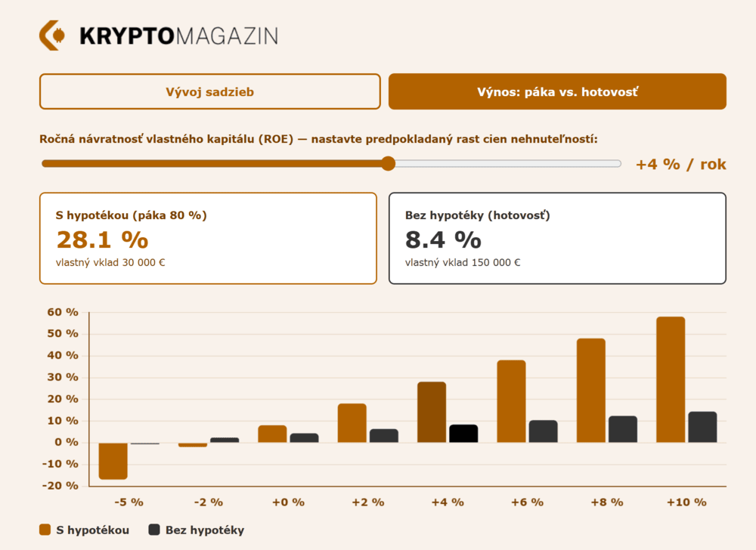Click the S hypotékou legend label
756x550 pixels.
pos(91,530)
